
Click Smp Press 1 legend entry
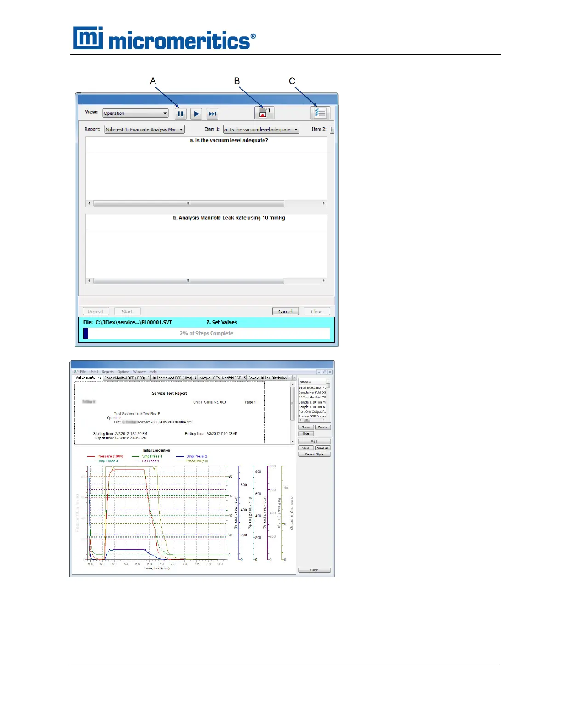[x=148, y=456]
